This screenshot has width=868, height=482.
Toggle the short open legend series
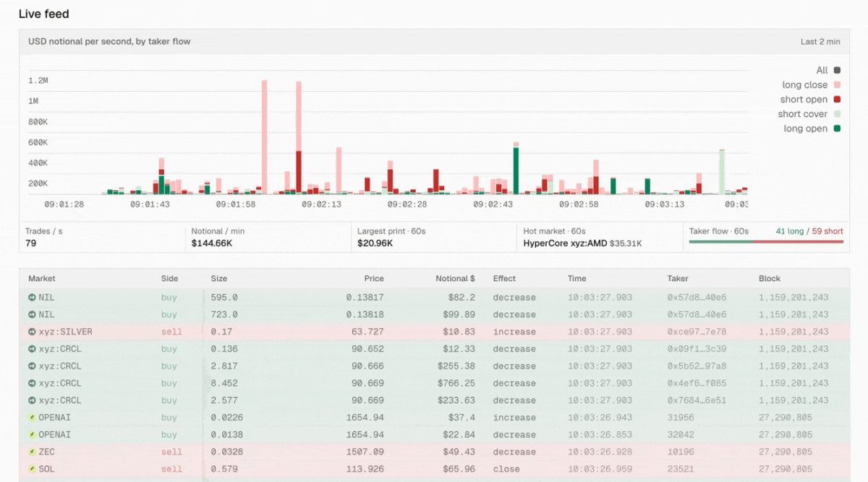(810, 100)
